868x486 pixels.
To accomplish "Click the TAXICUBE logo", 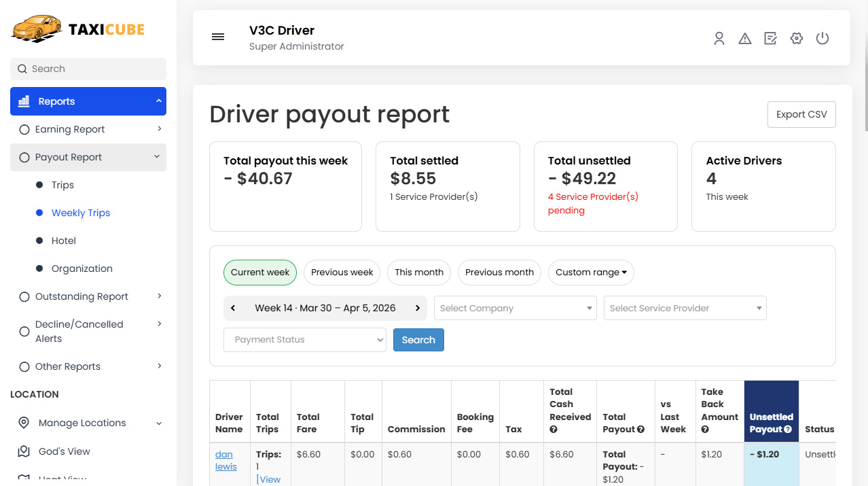I will [x=77, y=29].
